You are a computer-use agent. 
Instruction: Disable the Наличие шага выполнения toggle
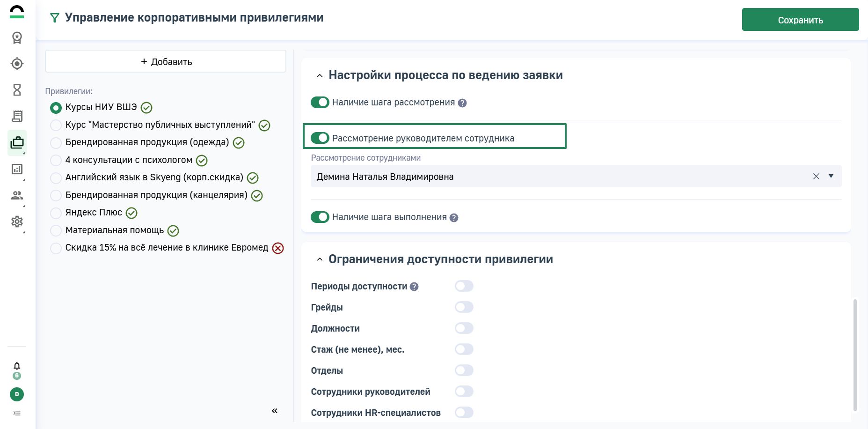tap(320, 217)
